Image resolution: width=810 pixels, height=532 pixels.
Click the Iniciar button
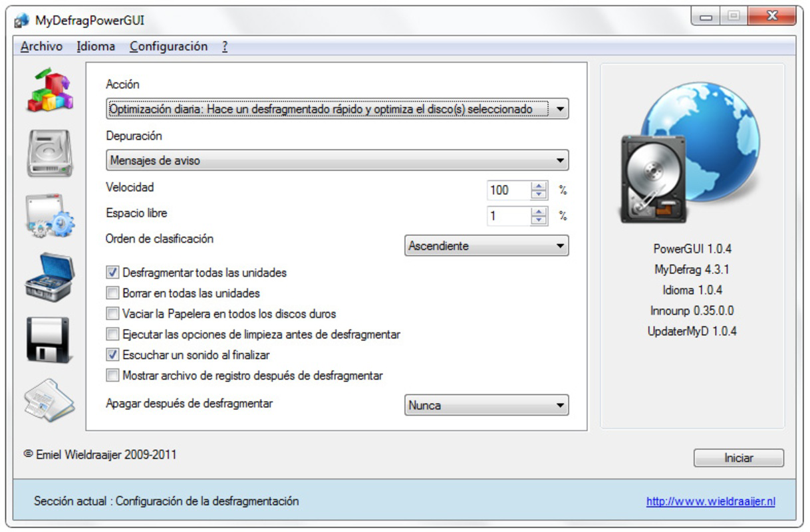tap(739, 458)
